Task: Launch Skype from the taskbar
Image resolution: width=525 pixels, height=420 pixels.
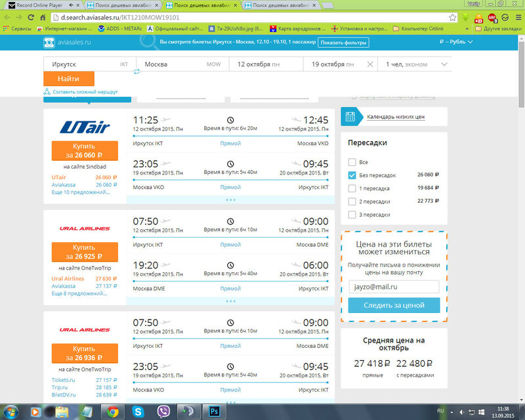Action: click(x=138, y=411)
